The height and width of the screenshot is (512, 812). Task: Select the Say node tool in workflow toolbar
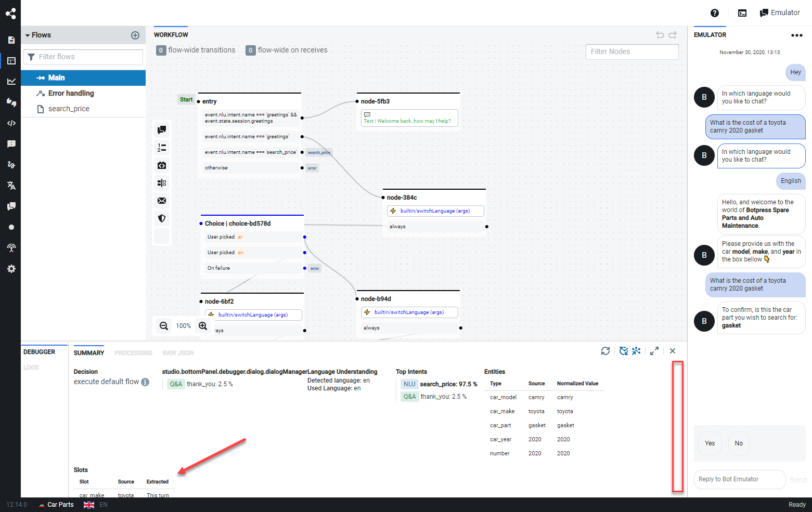(x=162, y=129)
